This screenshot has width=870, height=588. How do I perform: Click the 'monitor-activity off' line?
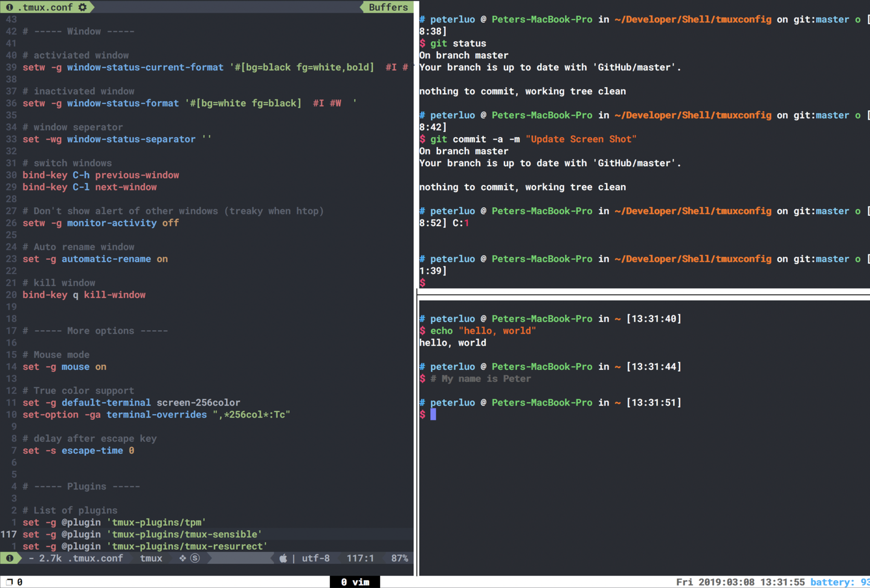(x=101, y=223)
